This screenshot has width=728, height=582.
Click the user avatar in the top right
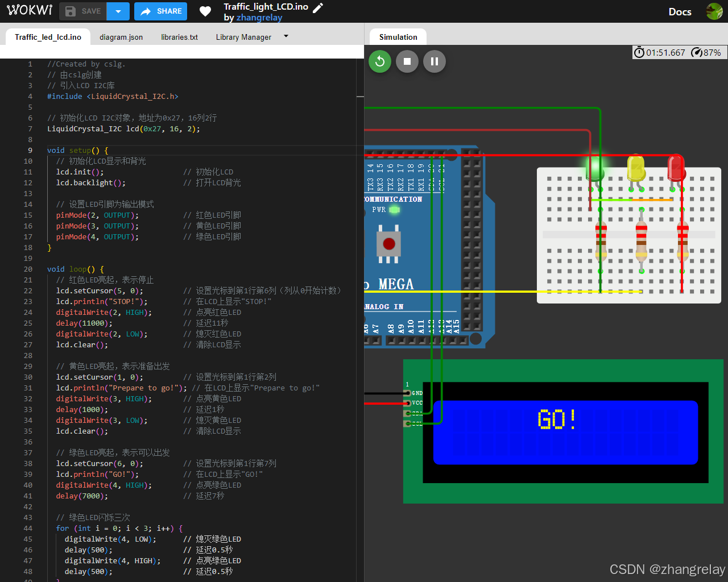(714, 11)
